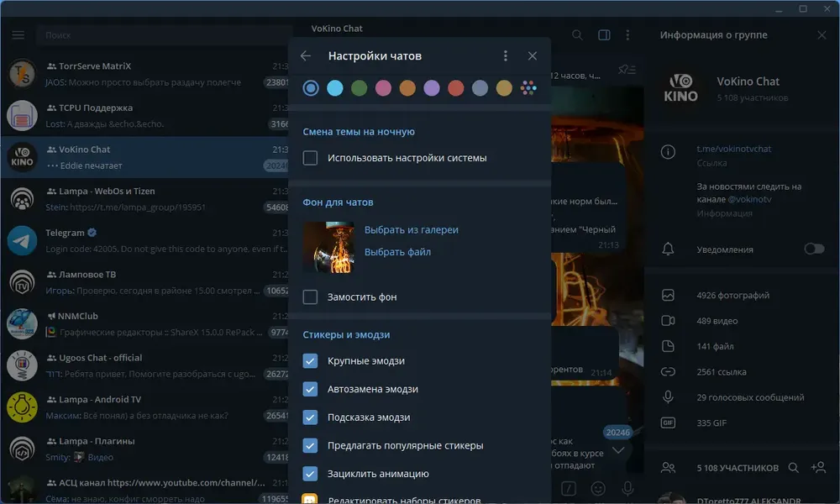
Task: Uncheck Подсказка эмодзи option
Action: (x=310, y=417)
